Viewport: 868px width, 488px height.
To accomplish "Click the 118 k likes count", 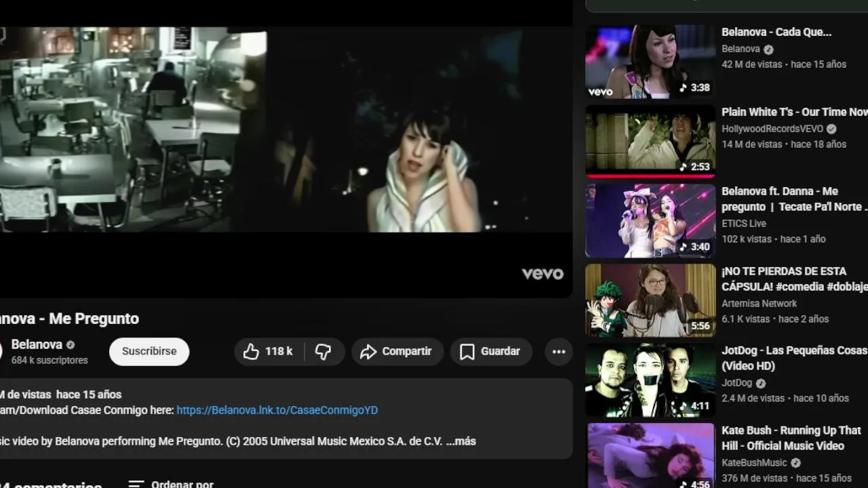I will click(279, 351).
